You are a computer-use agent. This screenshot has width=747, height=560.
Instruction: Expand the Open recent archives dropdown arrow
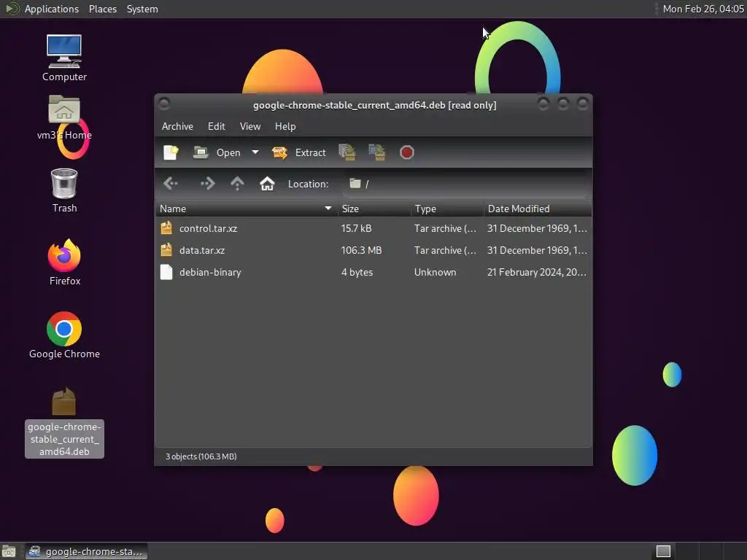[x=255, y=152]
